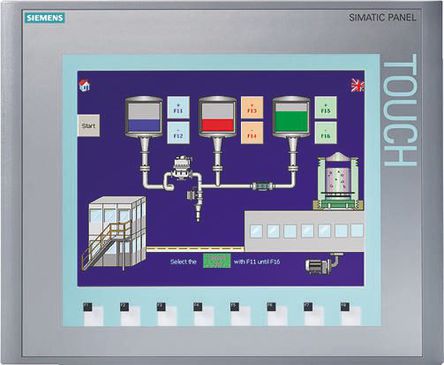Click the factory building with windows
Screen dimensions: 444x365
point(304,231)
